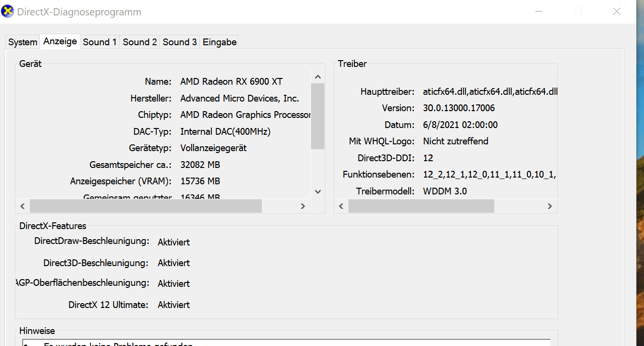This screenshot has width=644, height=346.
Task: Switch to the Eingabe tab
Action: click(219, 42)
